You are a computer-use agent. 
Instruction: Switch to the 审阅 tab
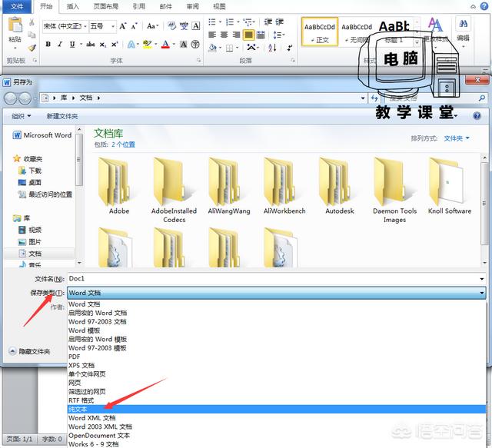(x=192, y=7)
